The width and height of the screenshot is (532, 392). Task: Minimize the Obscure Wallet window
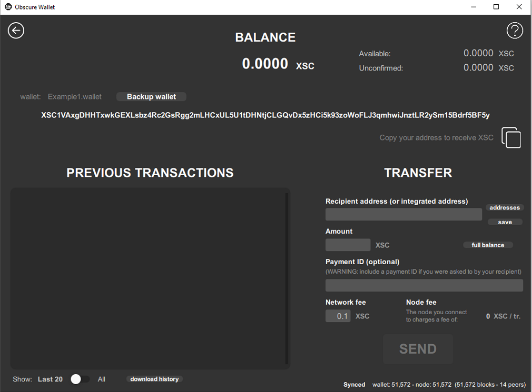[471, 7]
